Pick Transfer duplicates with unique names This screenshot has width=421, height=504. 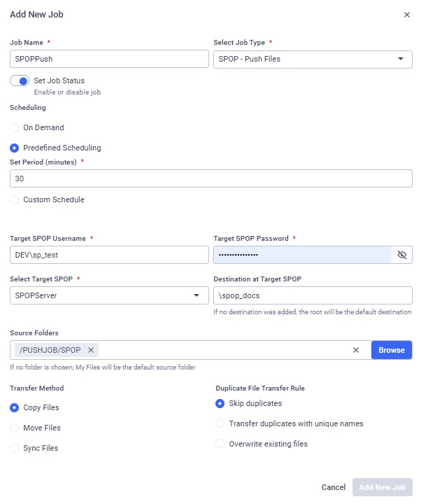pos(220,423)
